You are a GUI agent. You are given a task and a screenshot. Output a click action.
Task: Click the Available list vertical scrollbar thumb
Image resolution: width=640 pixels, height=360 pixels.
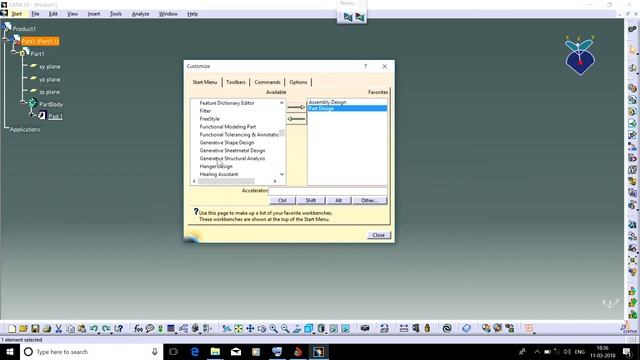coord(282,133)
